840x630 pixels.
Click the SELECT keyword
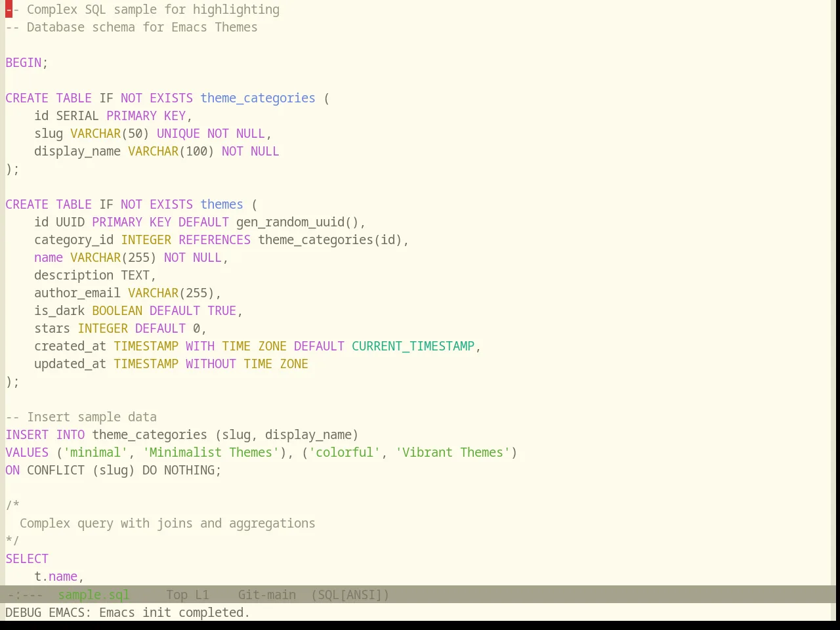[27, 558]
